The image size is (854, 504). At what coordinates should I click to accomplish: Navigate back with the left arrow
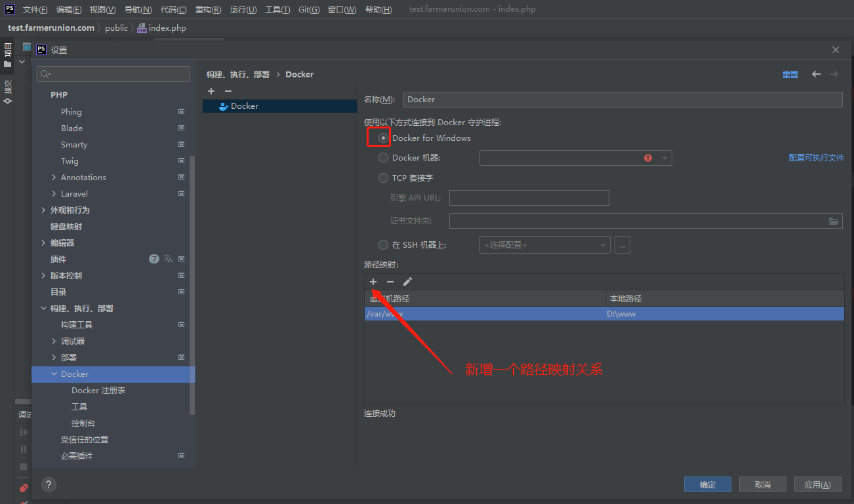(x=816, y=74)
